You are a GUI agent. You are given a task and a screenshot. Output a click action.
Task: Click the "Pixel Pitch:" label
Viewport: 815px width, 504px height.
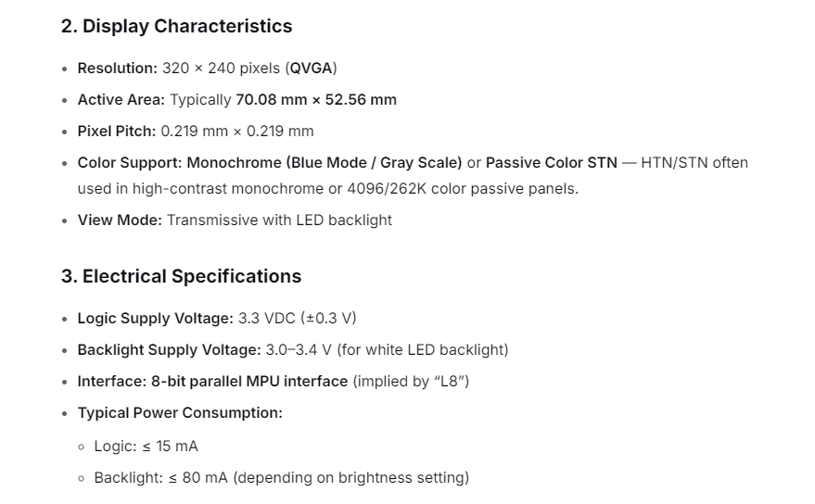click(x=117, y=131)
